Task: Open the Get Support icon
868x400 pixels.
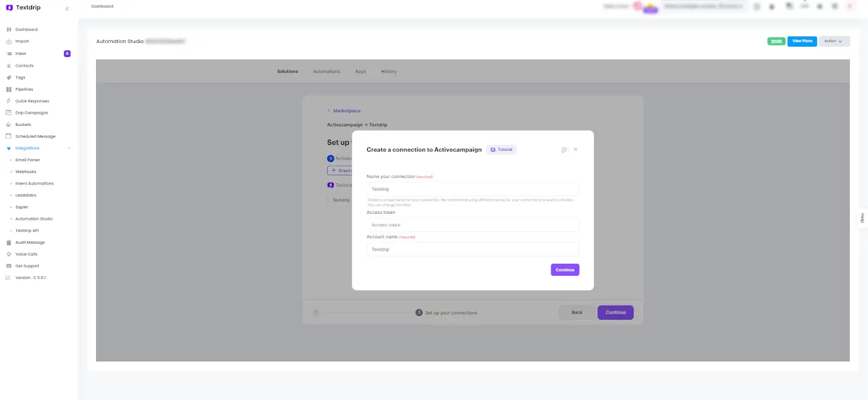Action: tap(9, 266)
